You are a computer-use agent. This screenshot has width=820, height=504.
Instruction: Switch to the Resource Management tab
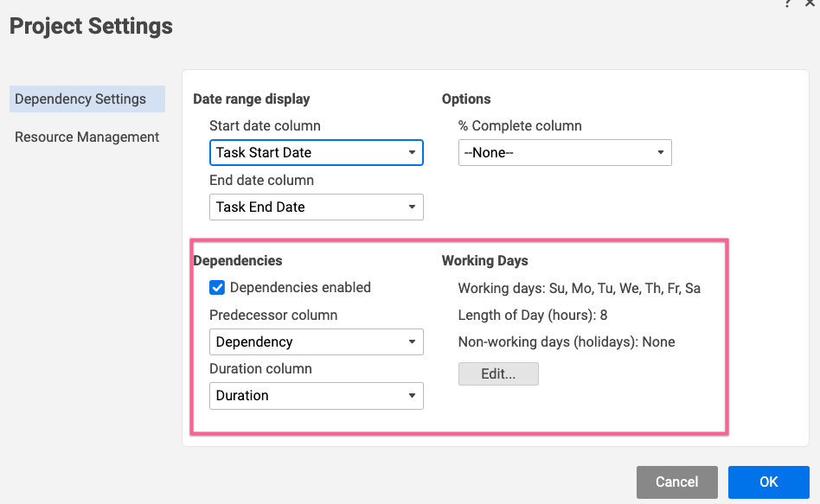click(x=86, y=137)
